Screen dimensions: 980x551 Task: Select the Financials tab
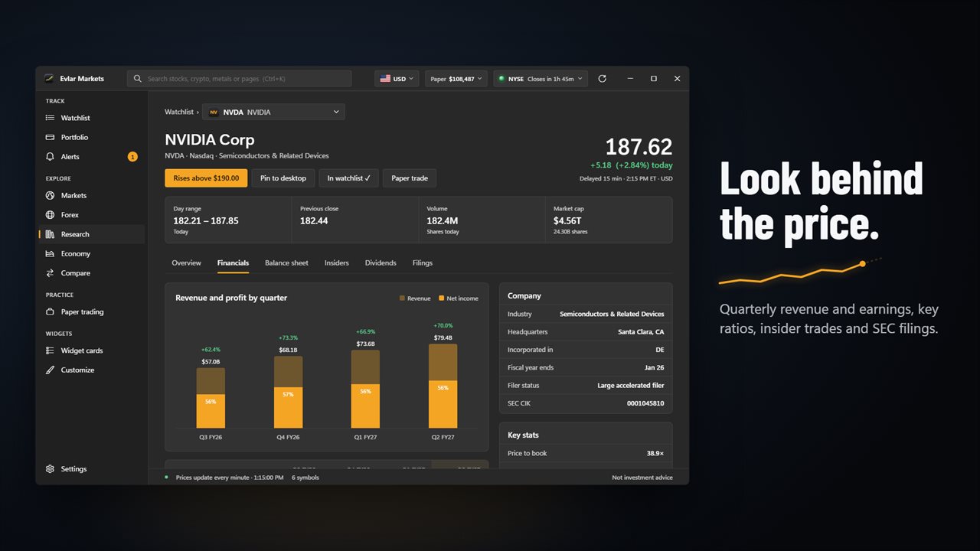[233, 262]
